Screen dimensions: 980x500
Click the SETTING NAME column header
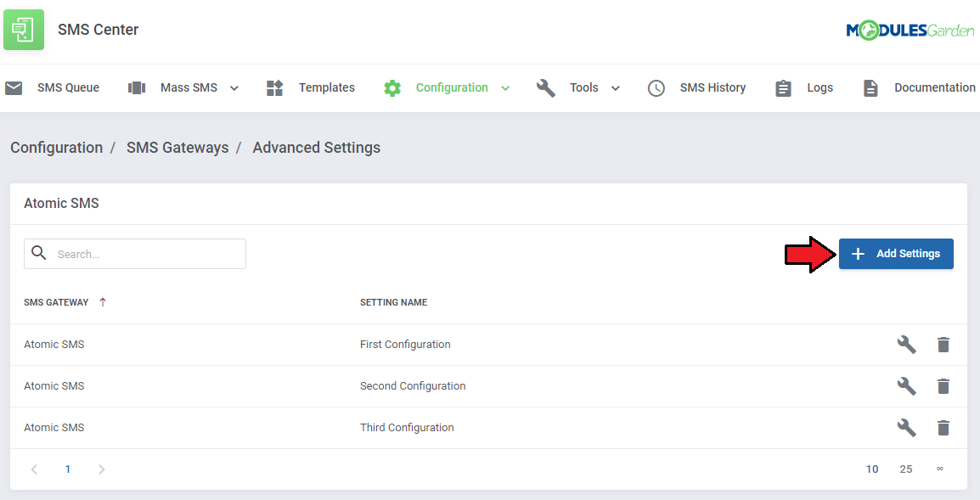[x=394, y=302]
